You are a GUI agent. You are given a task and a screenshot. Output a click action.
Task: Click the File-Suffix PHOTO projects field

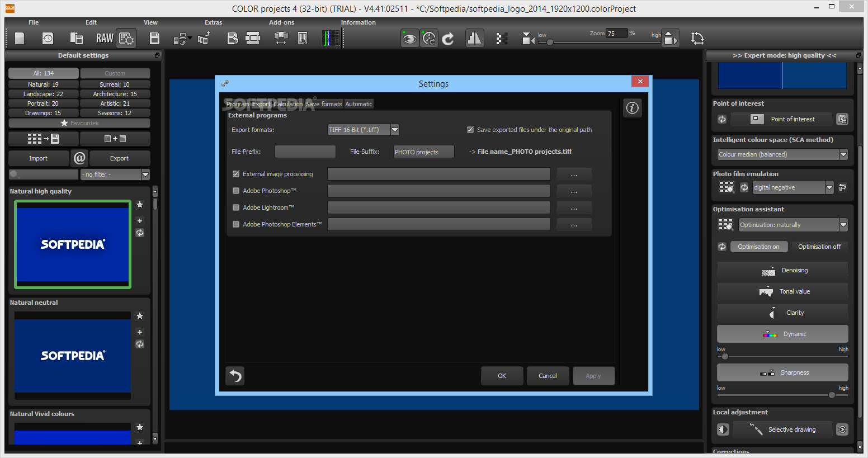point(424,152)
